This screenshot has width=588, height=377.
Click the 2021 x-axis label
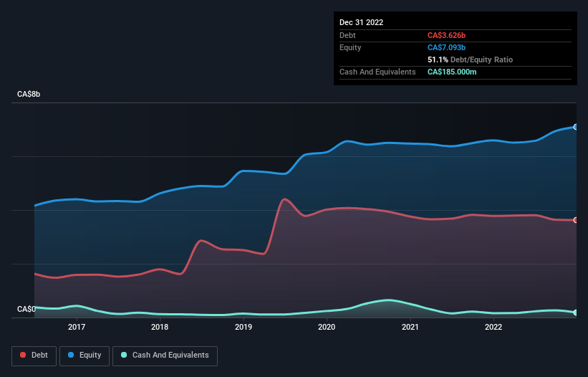410,327
